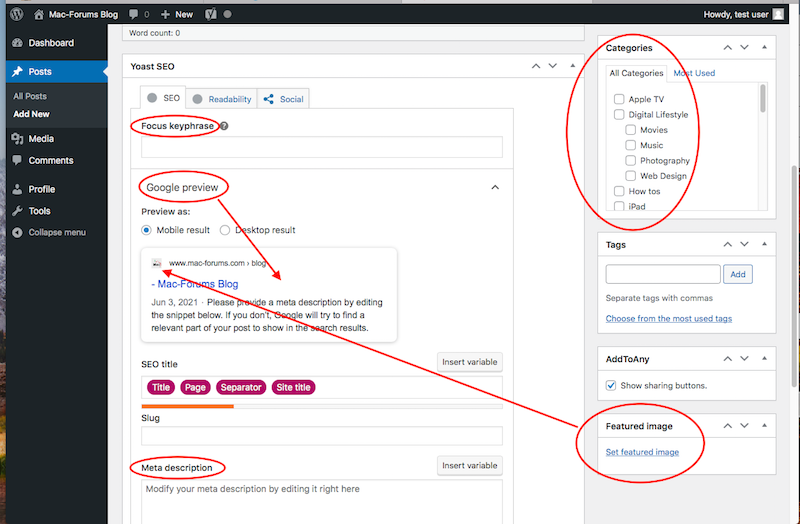Click the Posts pushpin icon

coord(17,71)
